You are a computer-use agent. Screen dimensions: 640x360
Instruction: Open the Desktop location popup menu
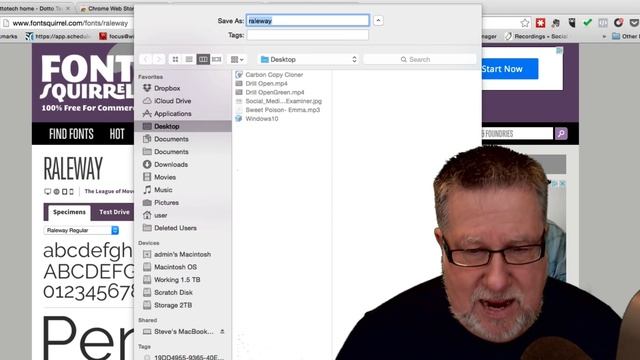tap(309, 60)
